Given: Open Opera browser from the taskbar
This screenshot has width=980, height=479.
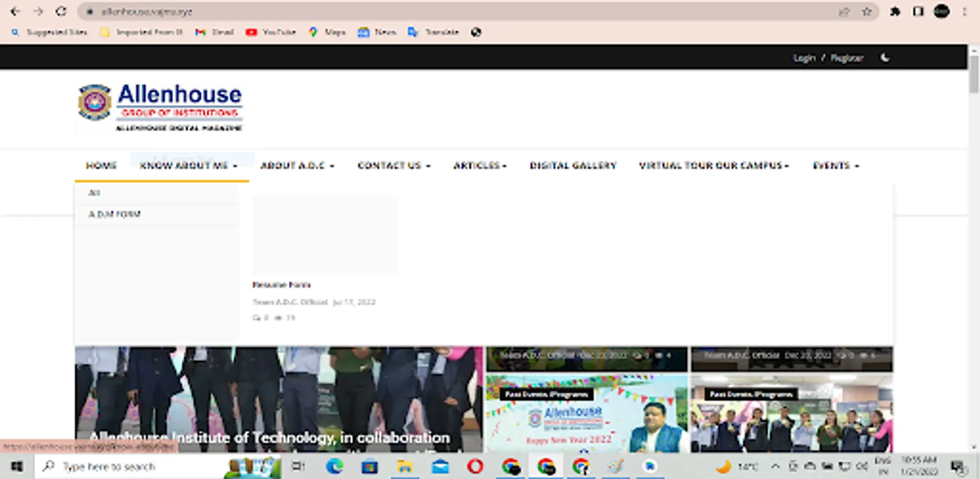Looking at the screenshot, I should click(x=475, y=467).
